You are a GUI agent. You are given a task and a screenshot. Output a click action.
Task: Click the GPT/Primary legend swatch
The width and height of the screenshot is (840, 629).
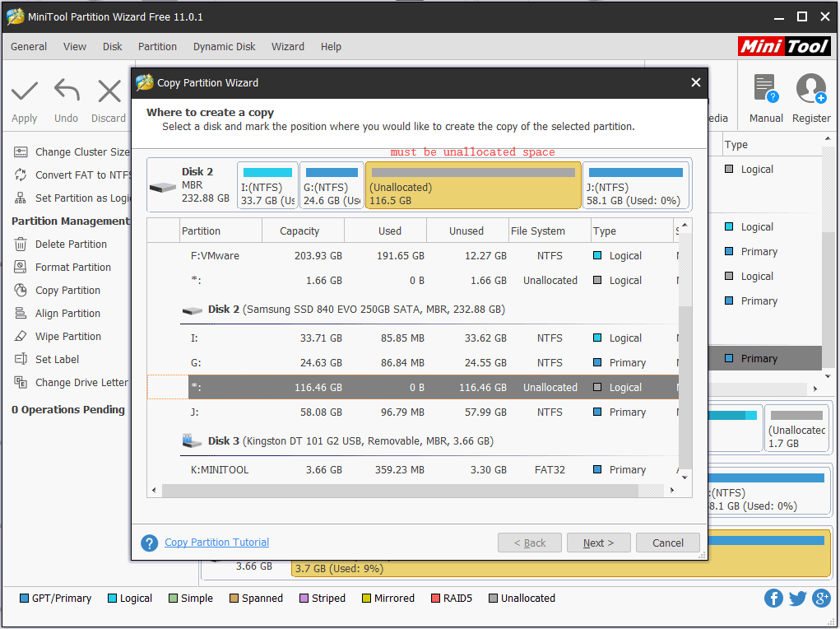[24, 599]
